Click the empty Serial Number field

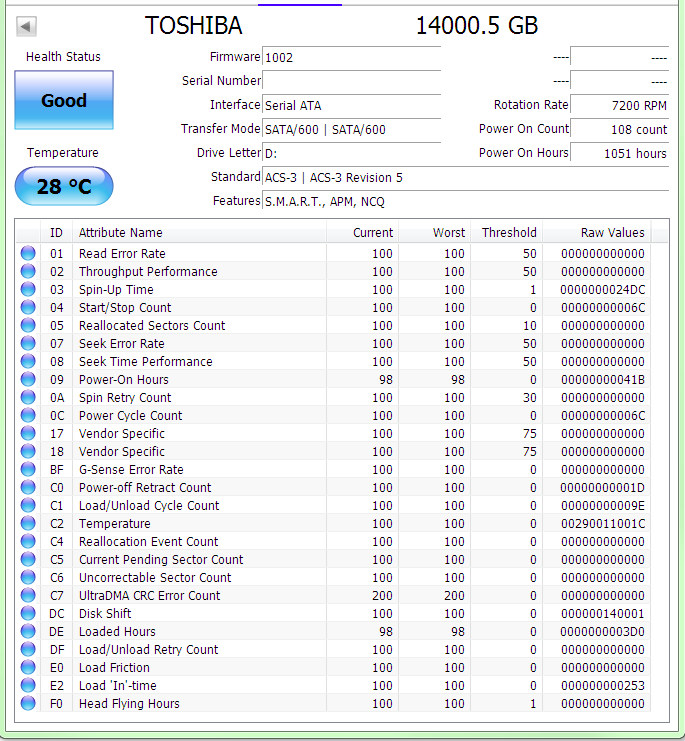pos(351,81)
